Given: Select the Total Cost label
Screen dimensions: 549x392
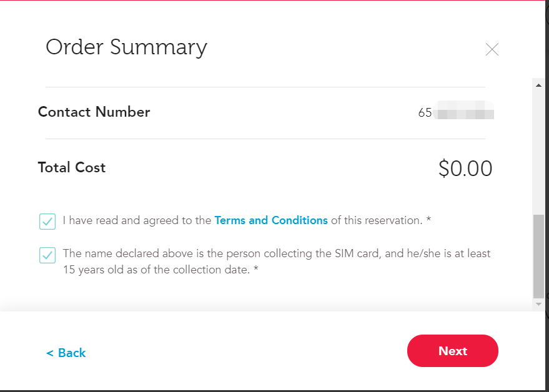Looking at the screenshot, I should [x=71, y=167].
